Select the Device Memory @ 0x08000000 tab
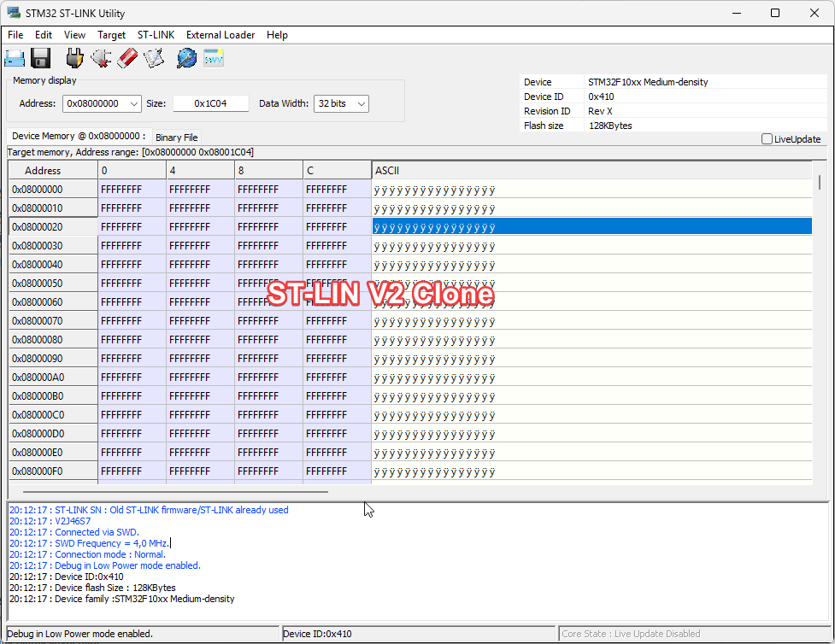This screenshot has width=835, height=644. pos(79,137)
